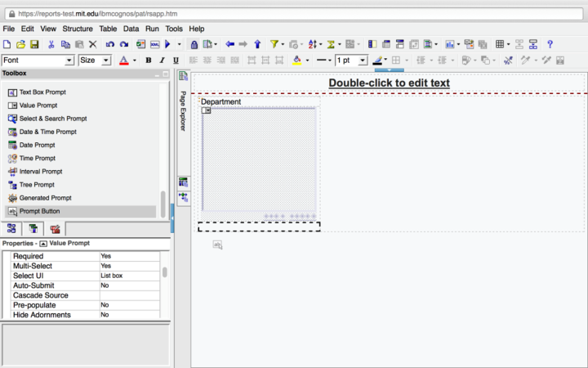Open the Size dropdown
588x368 pixels.
point(106,61)
